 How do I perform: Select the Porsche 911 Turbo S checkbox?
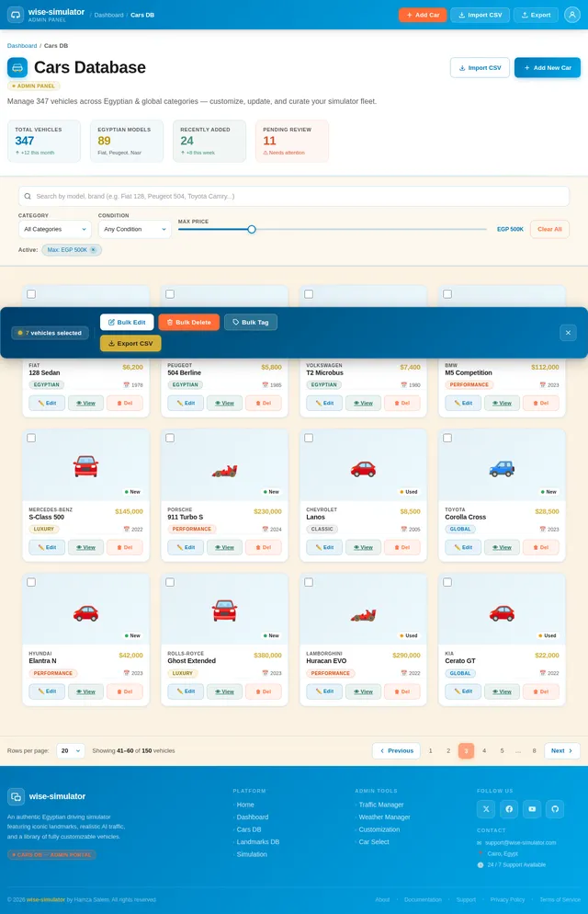(x=170, y=438)
